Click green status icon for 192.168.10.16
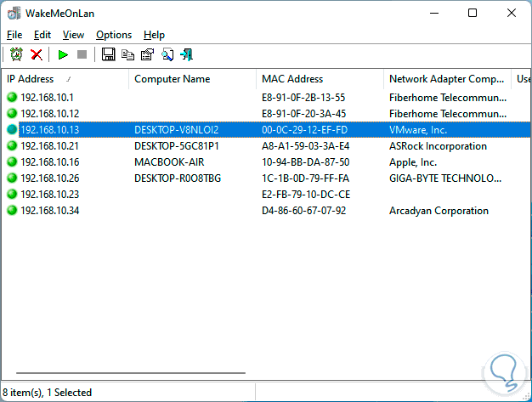The image size is (532, 402). (12, 161)
